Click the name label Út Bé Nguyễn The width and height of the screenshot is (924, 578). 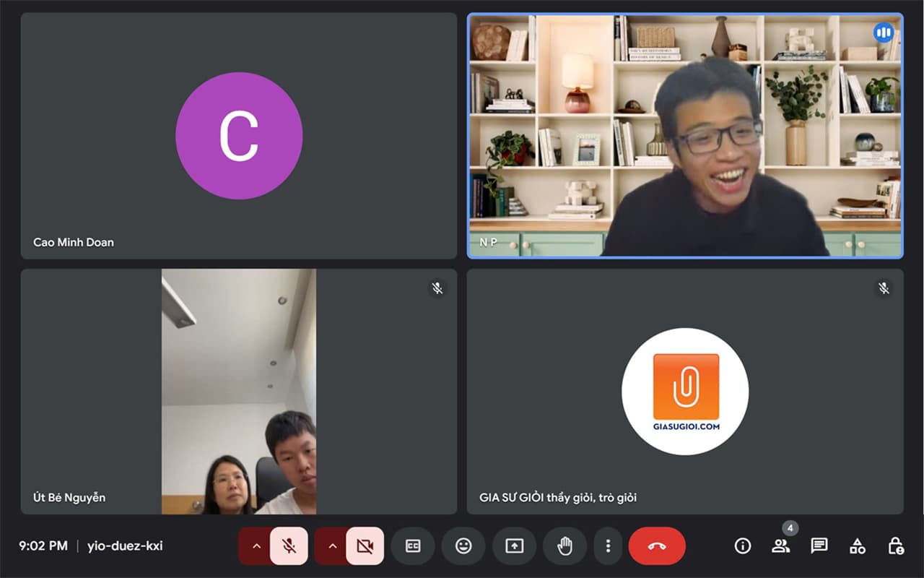point(69,498)
